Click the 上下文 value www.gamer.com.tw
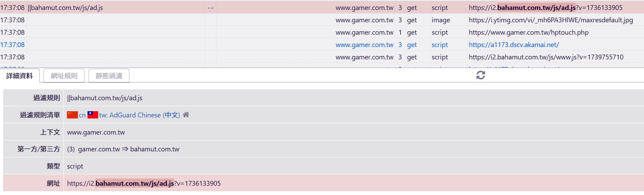The image size is (644, 195). coord(96,132)
